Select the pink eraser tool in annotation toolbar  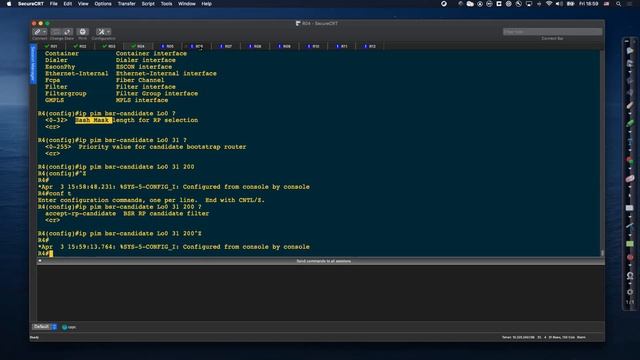(630, 178)
